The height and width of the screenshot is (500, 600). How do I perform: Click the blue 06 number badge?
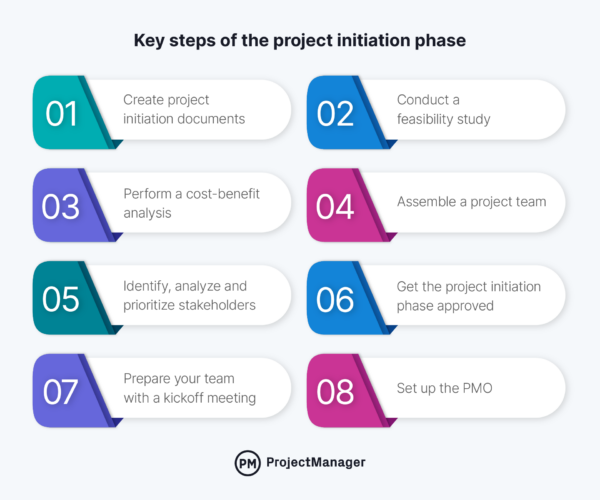(335, 298)
